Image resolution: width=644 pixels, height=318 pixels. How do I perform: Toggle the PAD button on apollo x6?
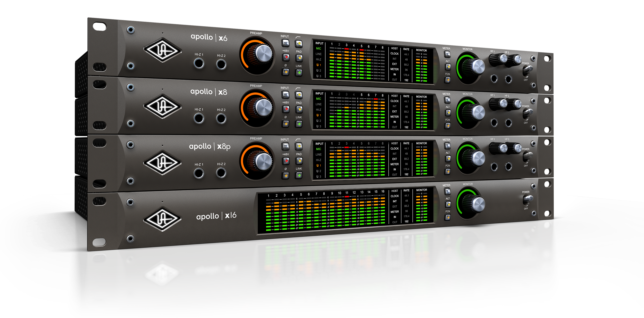pyautogui.click(x=299, y=58)
